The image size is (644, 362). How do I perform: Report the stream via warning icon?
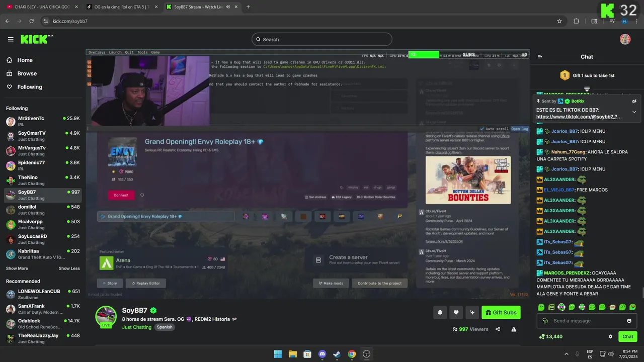(x=514, y=329)
